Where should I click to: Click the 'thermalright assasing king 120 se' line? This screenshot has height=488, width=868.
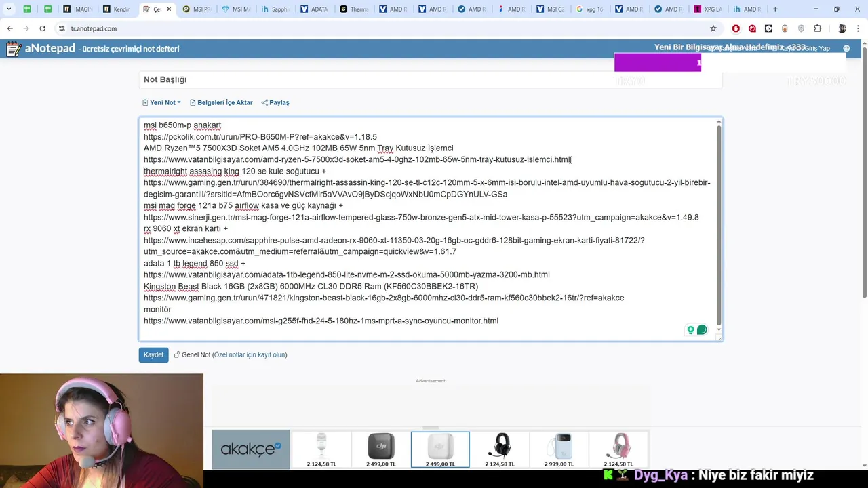[x=235, y=171]
